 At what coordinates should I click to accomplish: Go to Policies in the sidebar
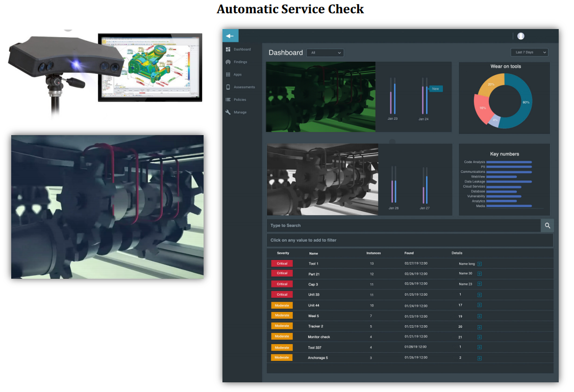click(240, 100)
